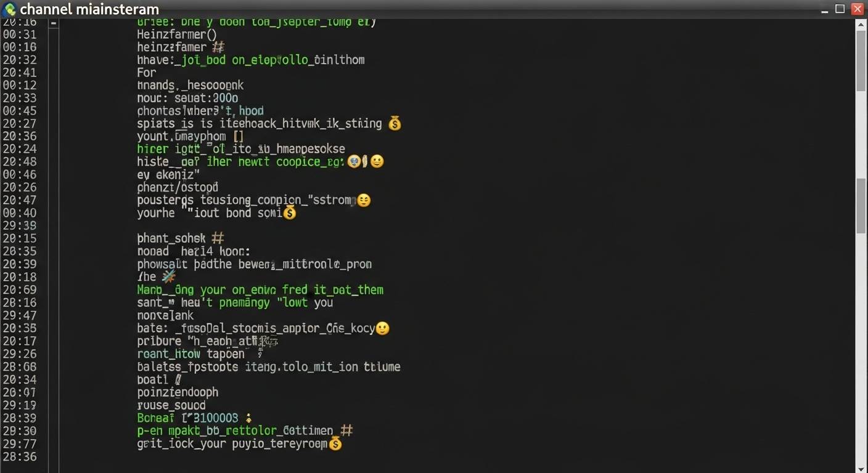Click the timestamp "28:68"

click(x=19, y=366)
